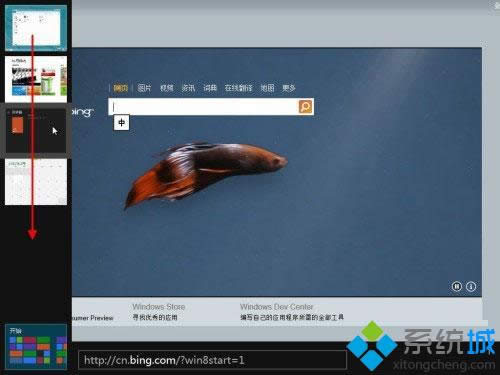The image size is (500, 375).
Task: Click the orange Bing search magnifier button
Action: point(305,107)
